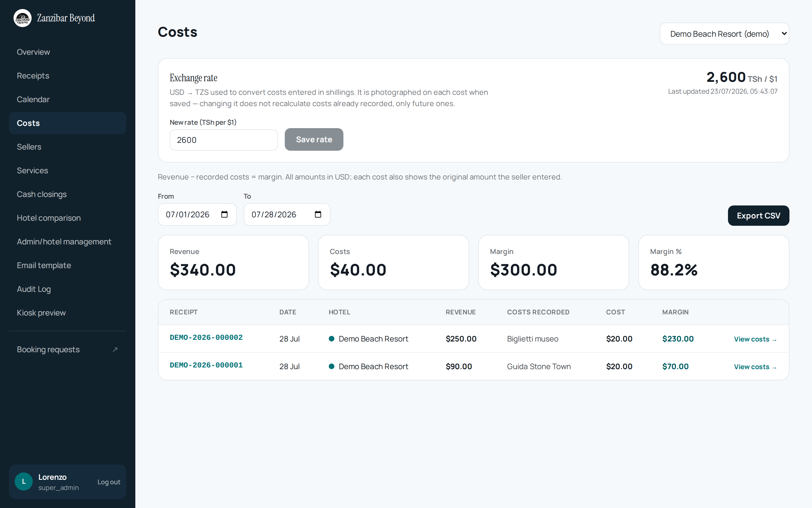View the Audit Log
The image size is (812, 508).
(x=67, y=289)
